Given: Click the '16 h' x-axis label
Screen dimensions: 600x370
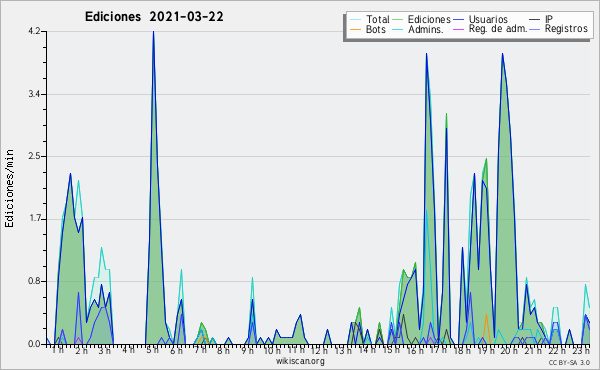Looking at the screenshot, I should click(x=415, y=350).
